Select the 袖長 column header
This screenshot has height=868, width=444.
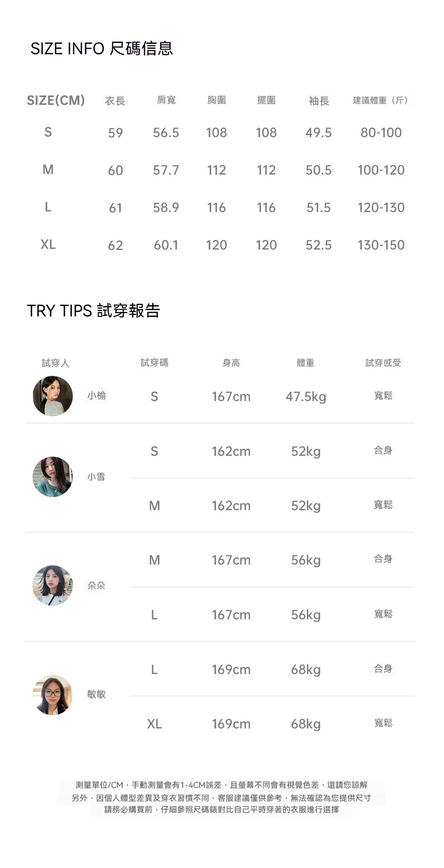(319, 101)
